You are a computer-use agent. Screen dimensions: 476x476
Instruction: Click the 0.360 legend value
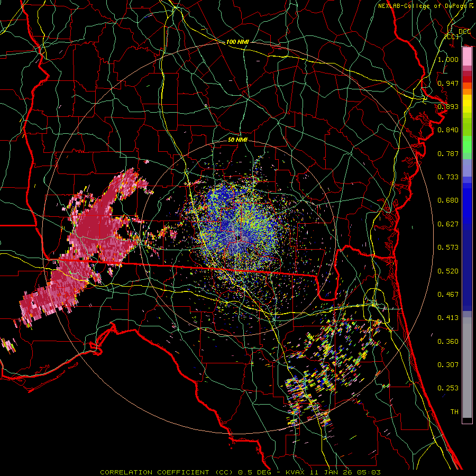pos(448,342)
